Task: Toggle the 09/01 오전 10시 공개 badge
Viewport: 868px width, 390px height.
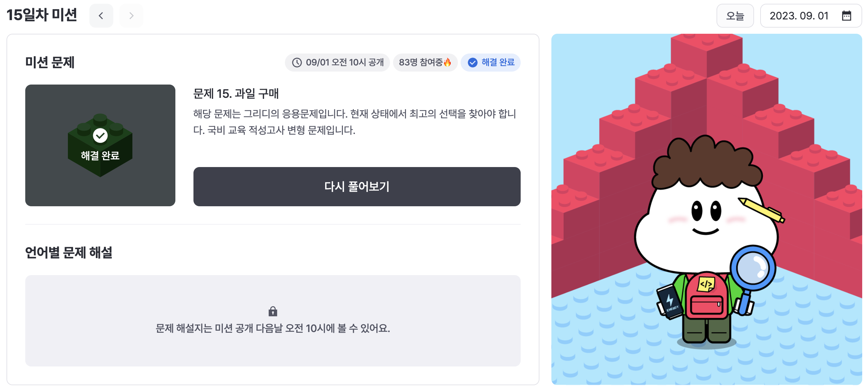Action: [x=337, y=62]
